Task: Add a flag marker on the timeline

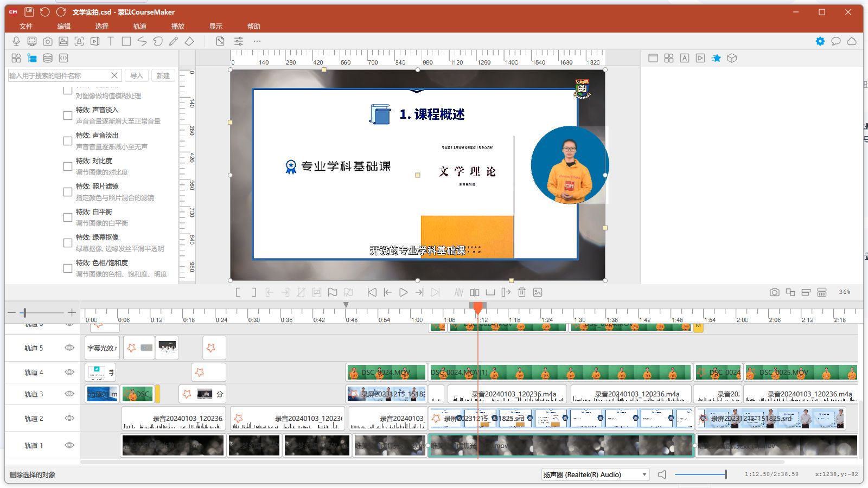Action: coord(333,292)
